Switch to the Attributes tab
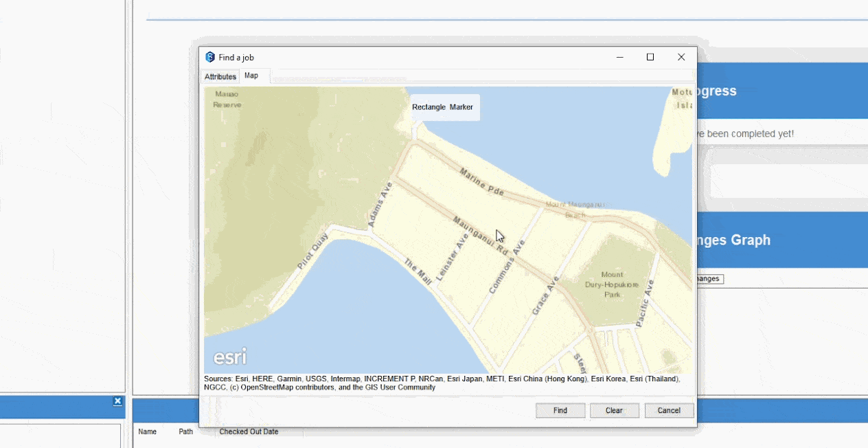The height and width of the screenshot is (448, 868). click(x=220, y=76)
